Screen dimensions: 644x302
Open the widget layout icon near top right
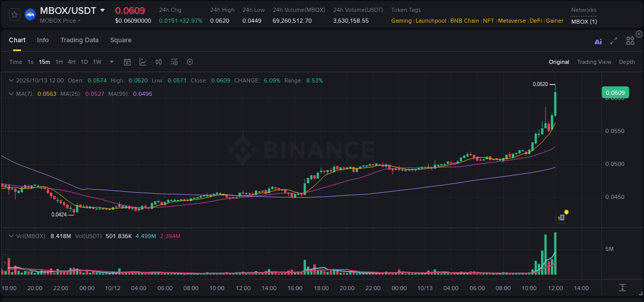(x=630, y=40)
